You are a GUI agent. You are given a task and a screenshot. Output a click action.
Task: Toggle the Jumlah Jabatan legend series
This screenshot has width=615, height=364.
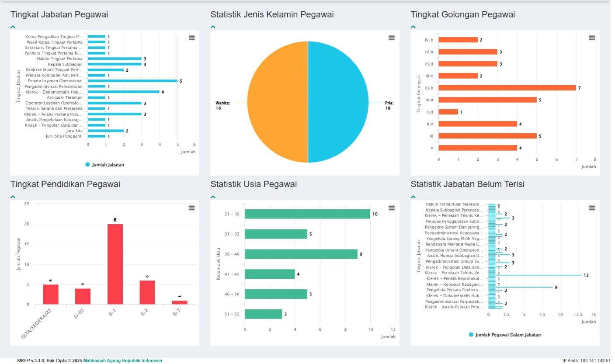coord(105,165)
